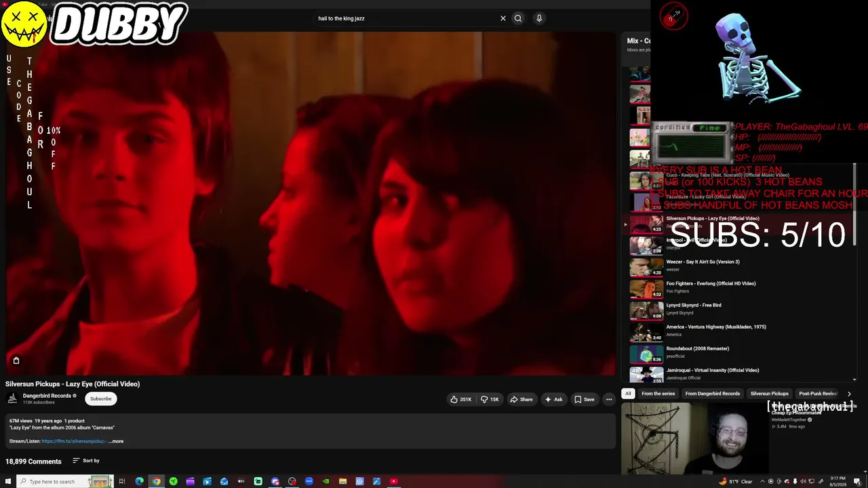868x488 pixels.
Task: Launch Microsoft Edge from the taskbar
Action: (x=139, y=482)
